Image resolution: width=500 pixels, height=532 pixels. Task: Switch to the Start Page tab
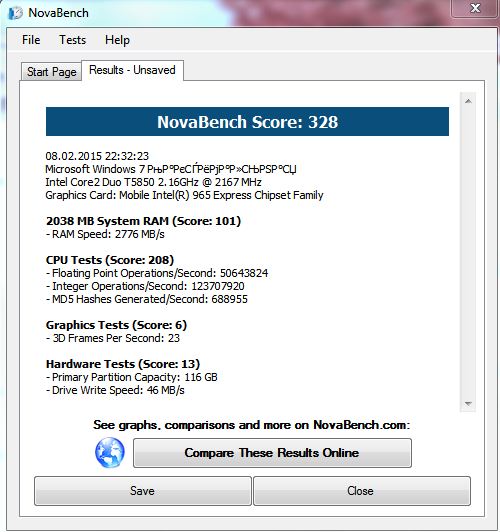(52, 72)
